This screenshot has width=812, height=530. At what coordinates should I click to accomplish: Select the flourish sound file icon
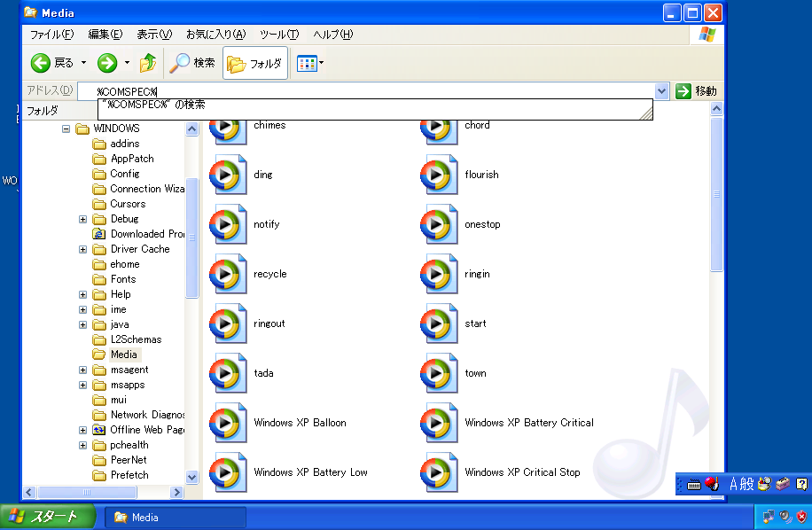439,175
